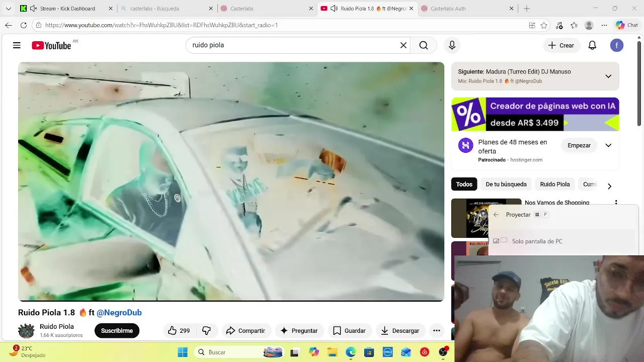Add this page to favorites
This screenshot has height=362, width=644.
544,25
